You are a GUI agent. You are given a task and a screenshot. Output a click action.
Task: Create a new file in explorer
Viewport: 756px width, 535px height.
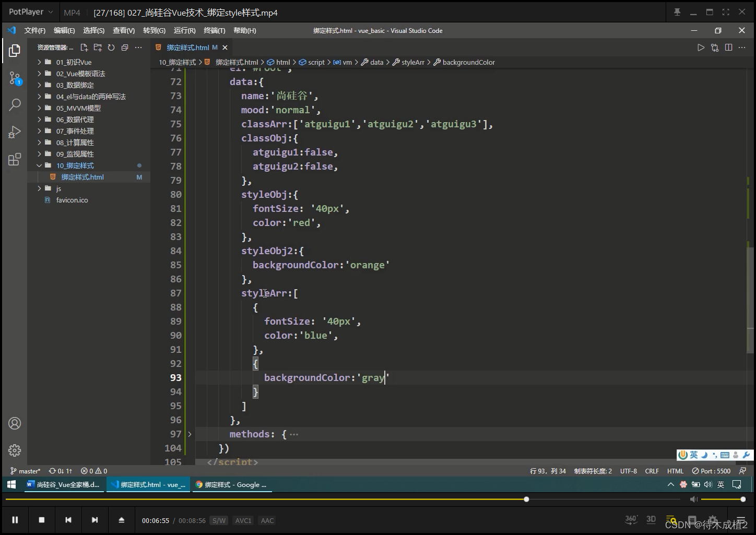[84, 47]
